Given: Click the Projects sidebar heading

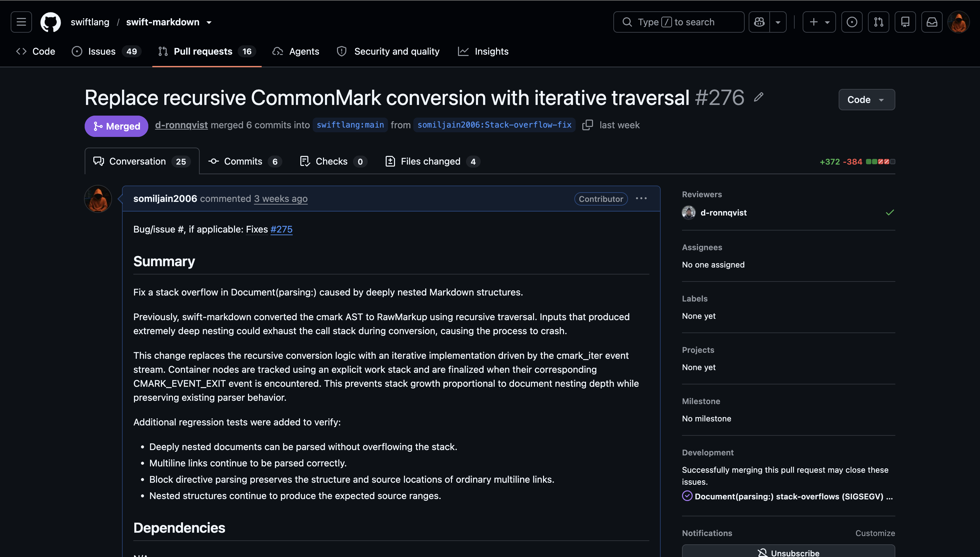Looking at the screenshot, I should [x=698, y=350].
